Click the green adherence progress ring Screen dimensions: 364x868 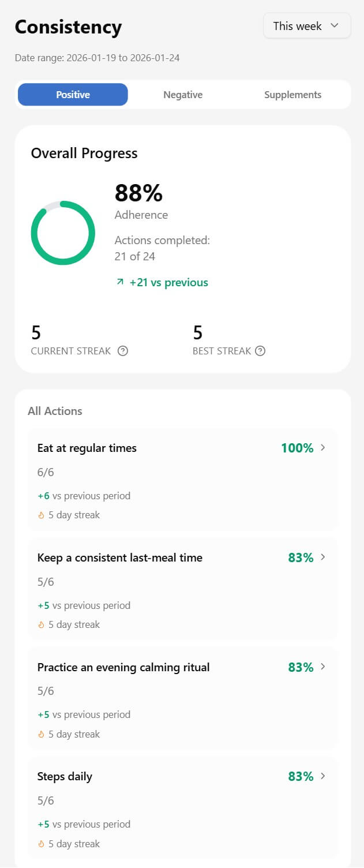click(63, 233)
